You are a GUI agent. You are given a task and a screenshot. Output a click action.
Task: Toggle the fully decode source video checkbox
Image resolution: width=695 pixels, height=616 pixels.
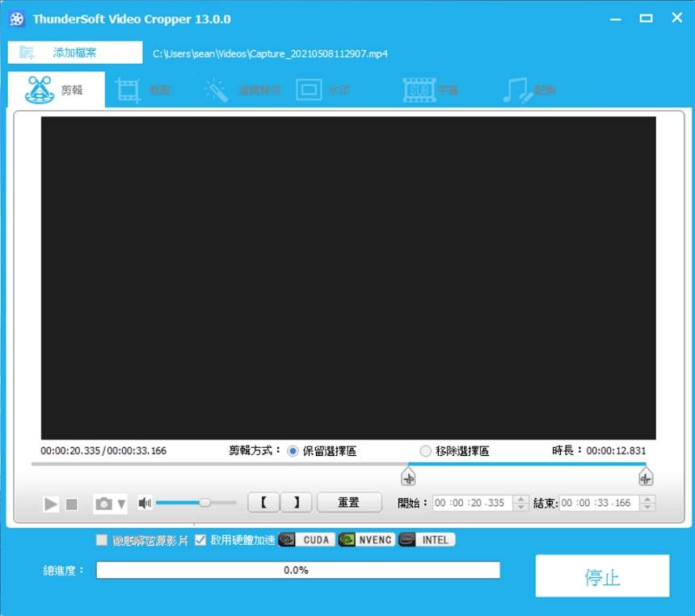click(102, 540)
